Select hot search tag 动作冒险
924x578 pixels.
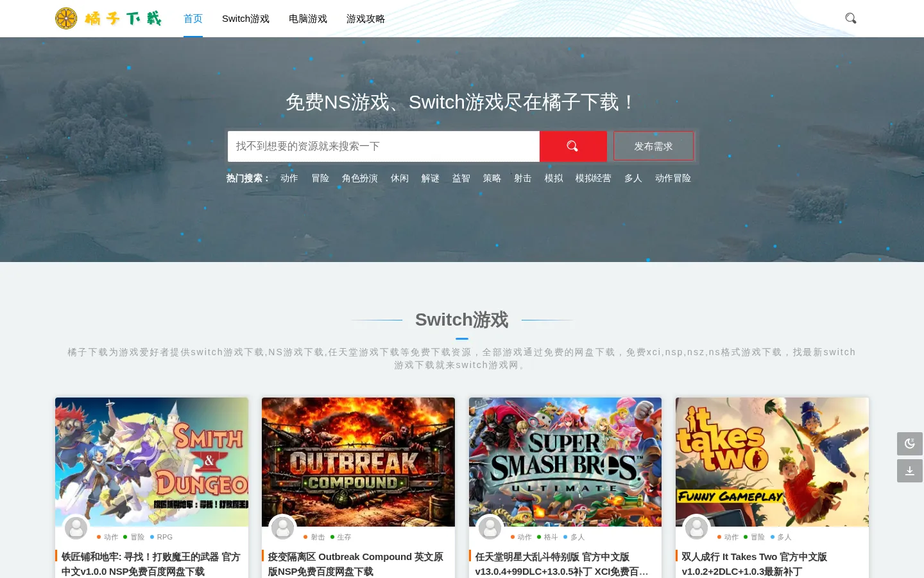673,178
